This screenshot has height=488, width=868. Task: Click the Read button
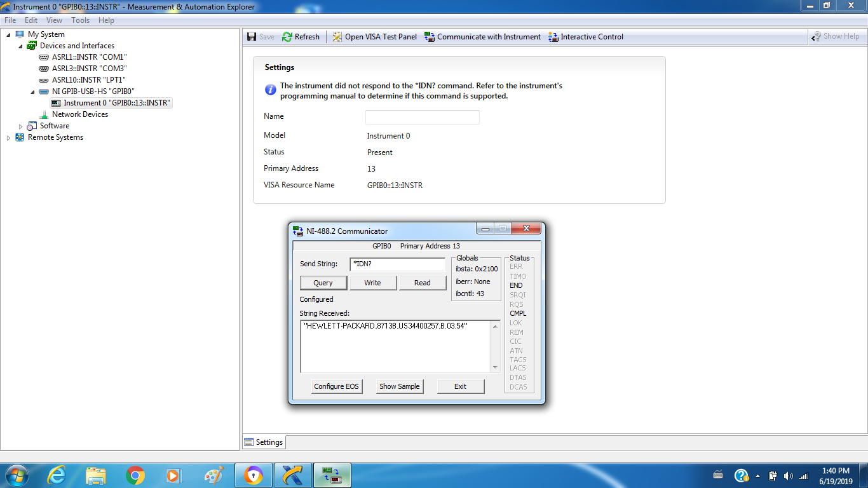pos(423,283)
